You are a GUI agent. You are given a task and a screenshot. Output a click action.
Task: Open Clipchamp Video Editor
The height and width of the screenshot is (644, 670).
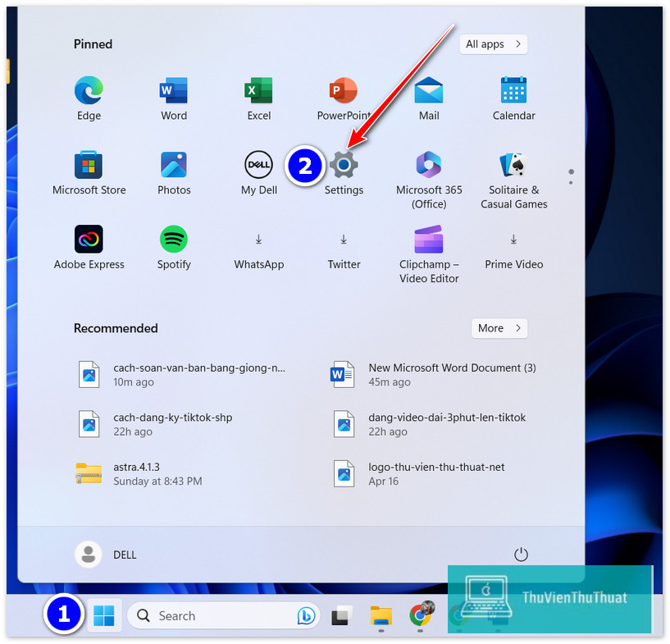429,253
